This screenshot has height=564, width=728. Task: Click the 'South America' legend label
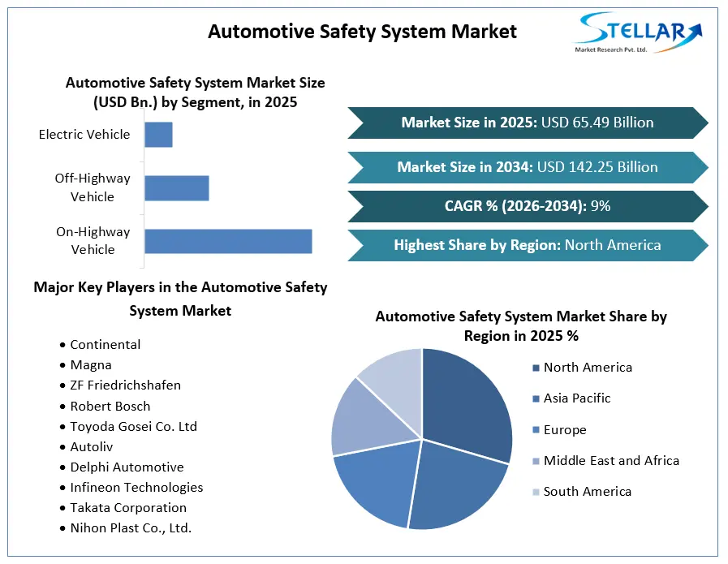pyautogui.click(x=588, y=492)
